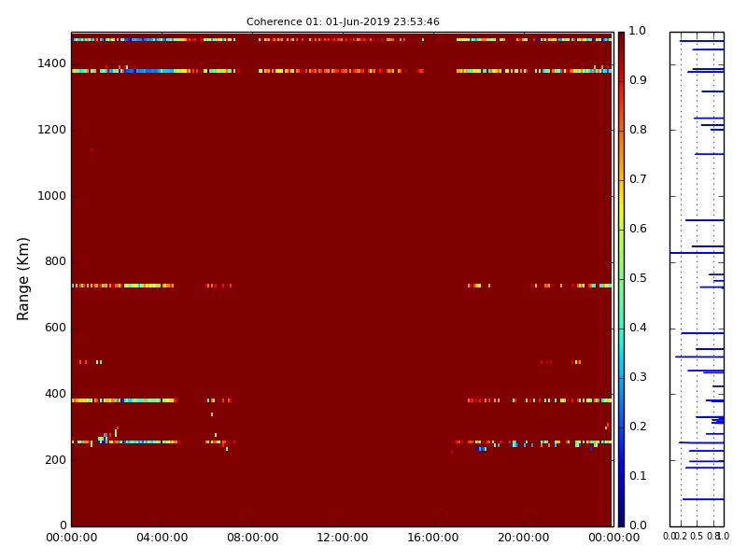
Task: Click the colorbar's 0.2 tick label
Action: tap(638, 427)
